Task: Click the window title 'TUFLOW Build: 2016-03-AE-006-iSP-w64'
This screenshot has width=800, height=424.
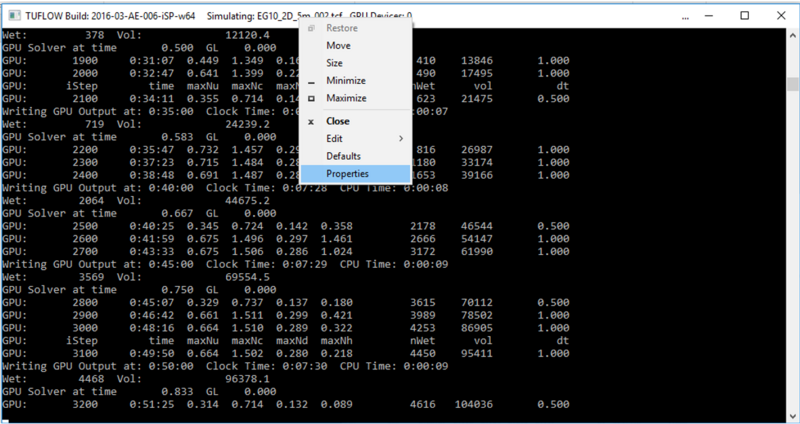Action: tap(110, 16)
